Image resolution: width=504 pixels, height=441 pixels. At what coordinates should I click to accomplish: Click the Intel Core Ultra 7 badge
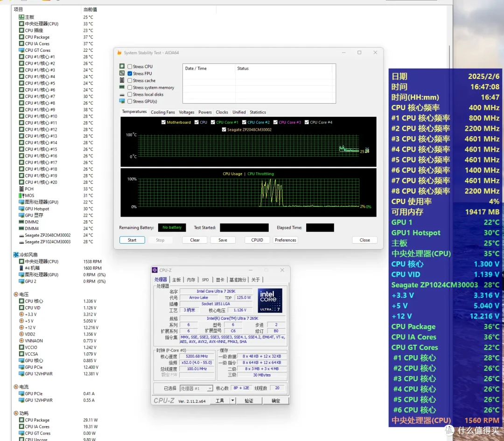[x=270, y=300]
